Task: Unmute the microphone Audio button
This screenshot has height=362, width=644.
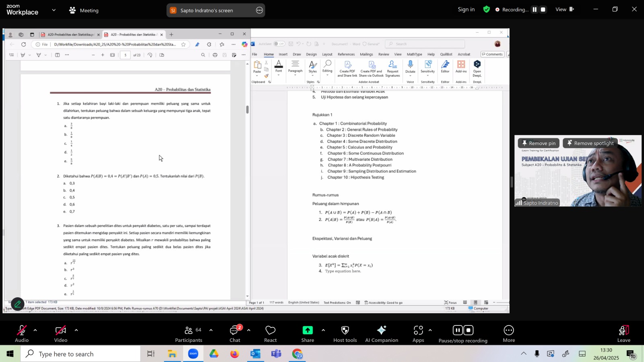Action: click(x=22, y=333)
